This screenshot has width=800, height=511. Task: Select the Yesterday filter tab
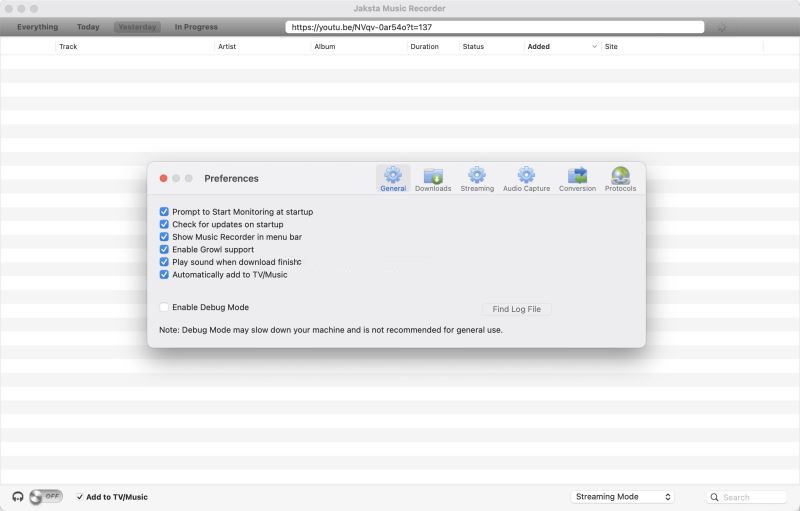[x=137, y=27]
